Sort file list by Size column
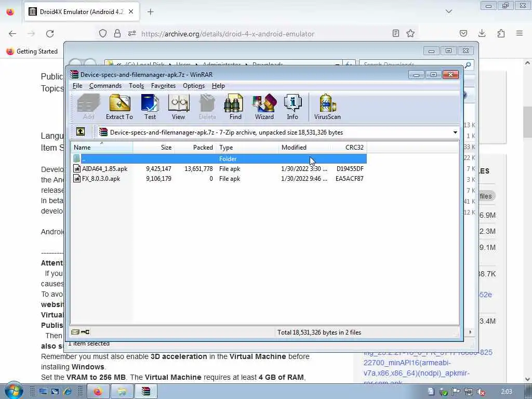Screen dimensions: 532x399 pos(154,147)
